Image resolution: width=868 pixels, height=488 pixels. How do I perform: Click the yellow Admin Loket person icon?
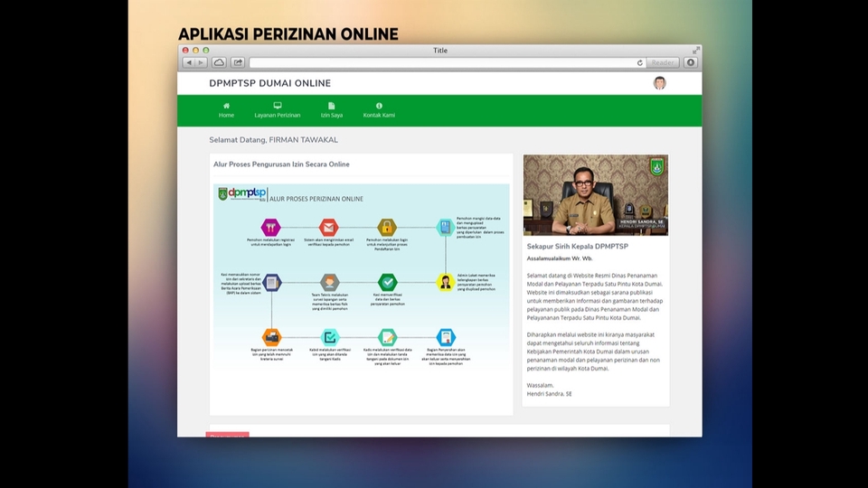coord(445,282)
